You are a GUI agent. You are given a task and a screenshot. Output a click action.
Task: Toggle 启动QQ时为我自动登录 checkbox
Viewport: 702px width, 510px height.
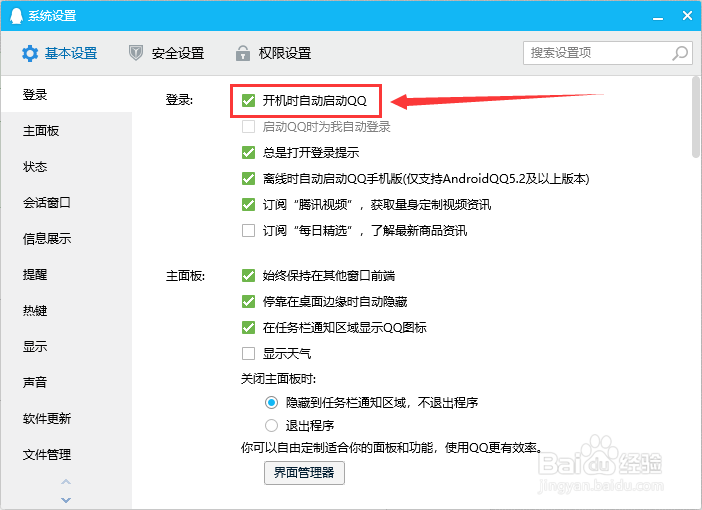(248, 127)
